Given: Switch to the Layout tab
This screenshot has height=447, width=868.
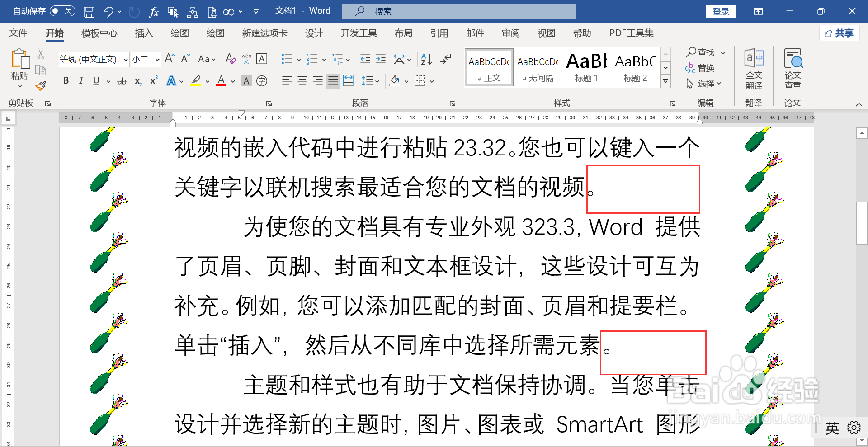Looking at the screenshot, I should [x=403, y=33].
